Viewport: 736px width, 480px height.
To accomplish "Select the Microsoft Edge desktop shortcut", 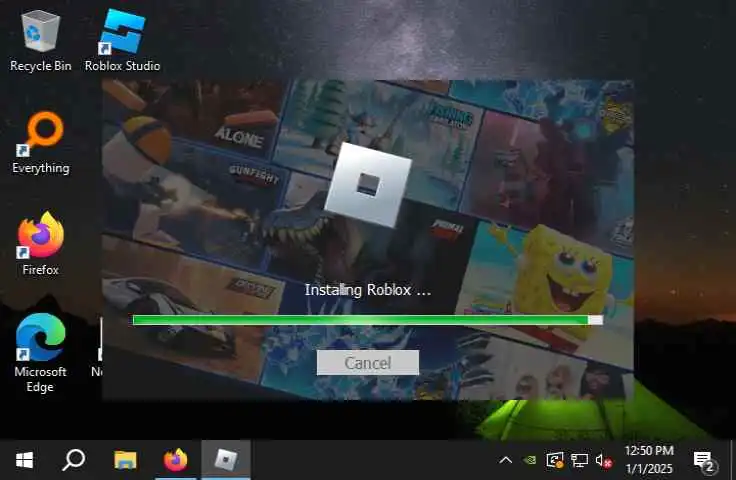I will [x=40, y=353].
